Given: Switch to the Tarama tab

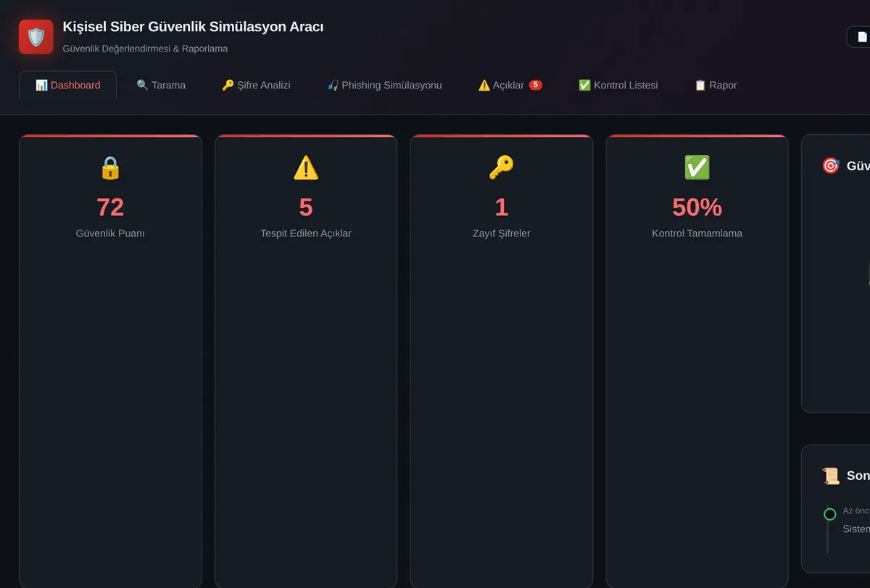Looking at the screenshot, I should pos(161,85).
